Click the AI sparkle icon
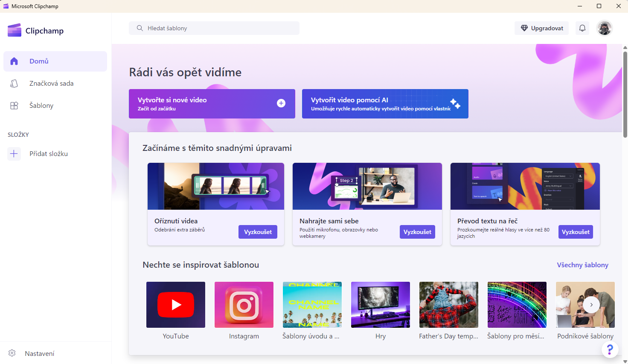This screenshot has width=628, height=364. tap(455, 103)
